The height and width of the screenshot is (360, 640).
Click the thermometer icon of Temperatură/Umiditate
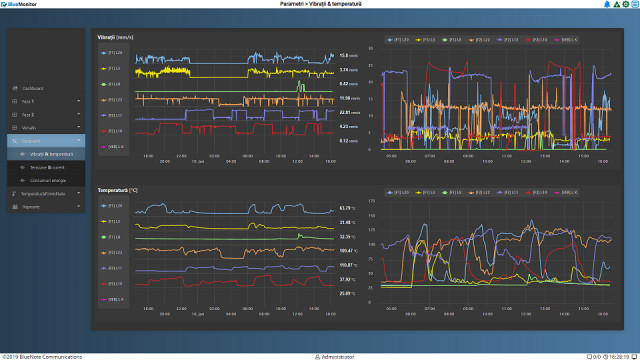[15, 193]
